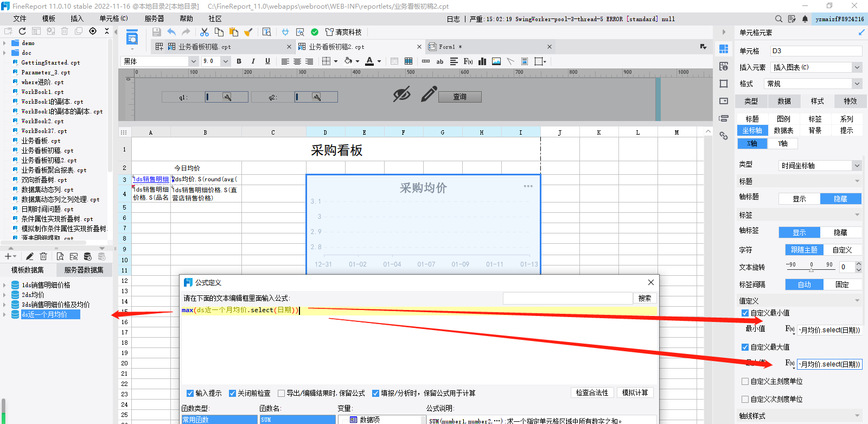
Task: Open the 模板 menu
Action: [49, 18]
